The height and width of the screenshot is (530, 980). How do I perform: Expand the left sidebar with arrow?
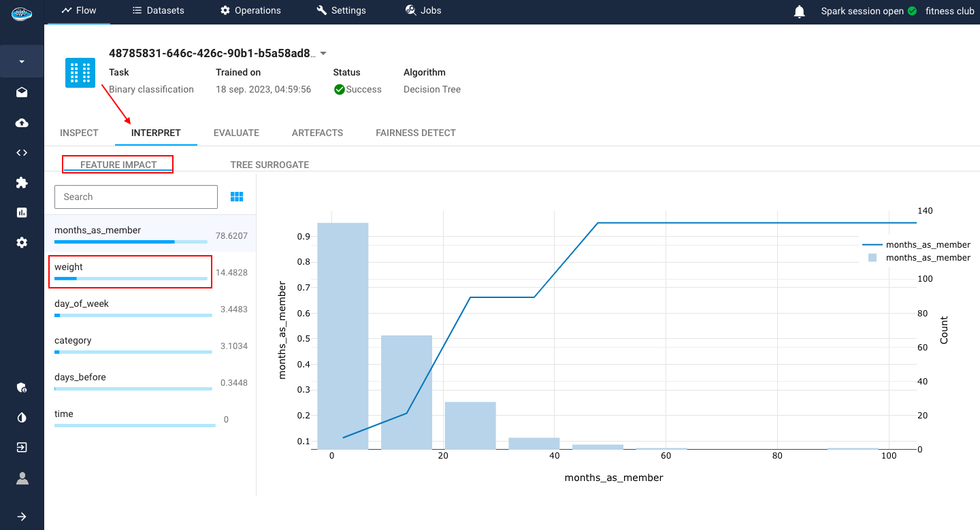[22, 516]
